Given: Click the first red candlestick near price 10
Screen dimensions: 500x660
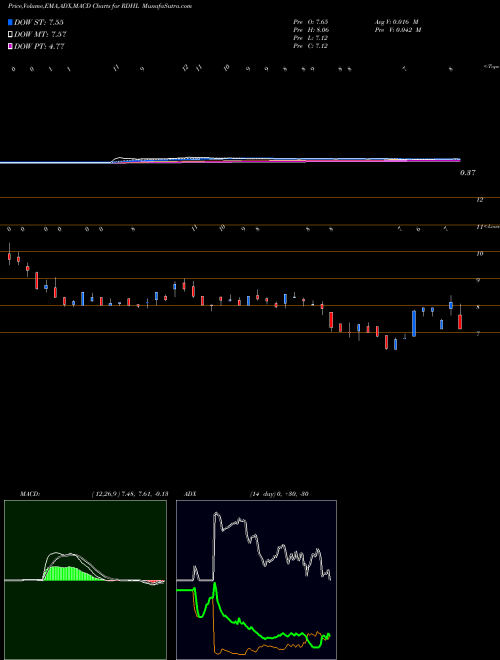Looking at the screenshot, I should click(x=9, y=256).
